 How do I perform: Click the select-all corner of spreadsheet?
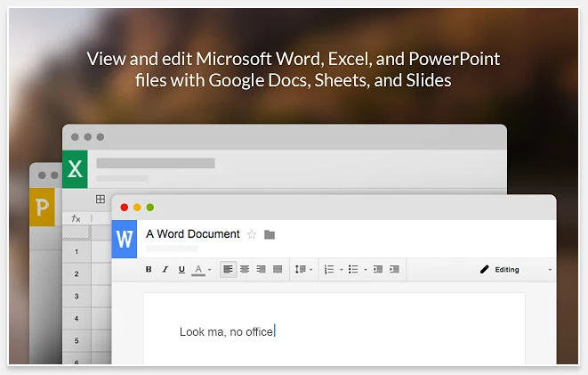point(77,232)
